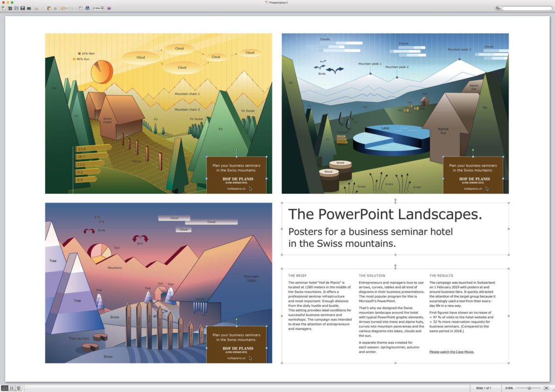Viewport: 555px width, 392px height.
Task: Click the Fit slide to window icon
Action: (x=546, y=388)
